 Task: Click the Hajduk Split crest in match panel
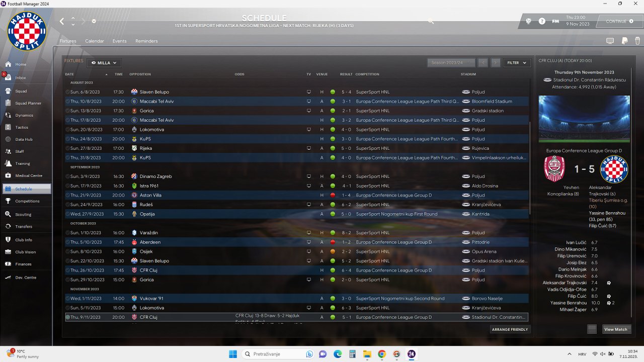tap(614, 169)
